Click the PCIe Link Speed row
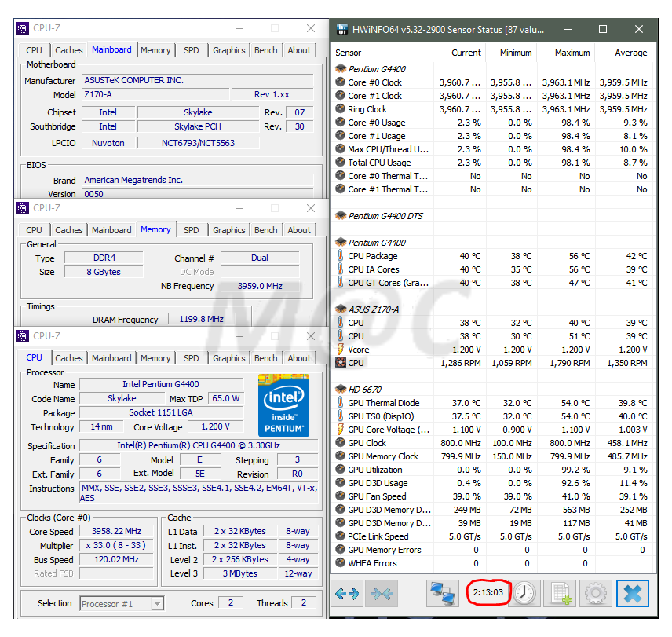 [492, 536]
